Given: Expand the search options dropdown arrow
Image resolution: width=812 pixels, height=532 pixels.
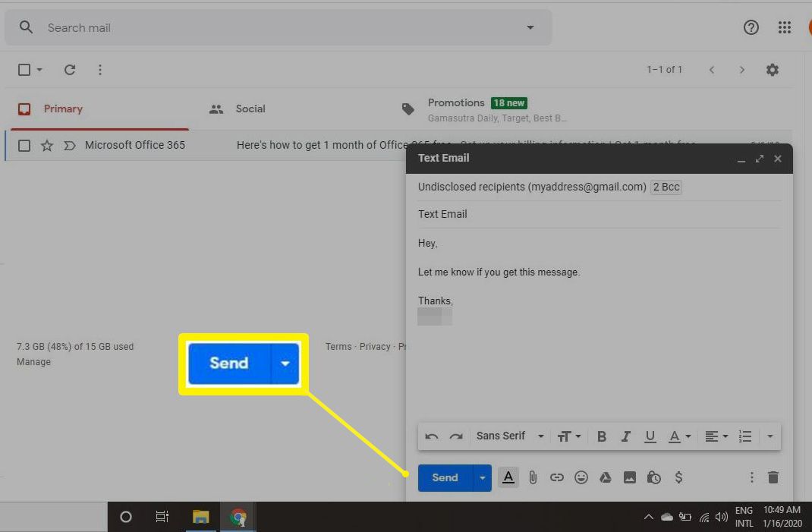Looking at the screenshot, I should (530, 27).
